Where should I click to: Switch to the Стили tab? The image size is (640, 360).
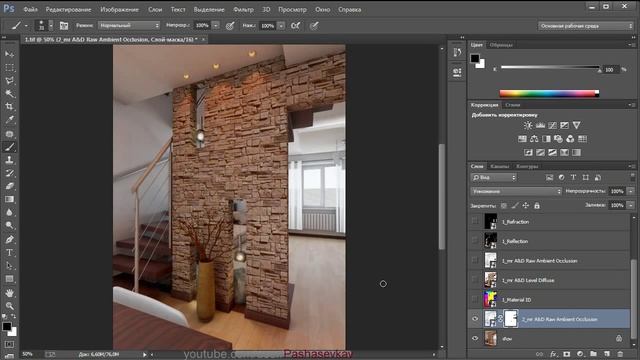pos(512,105)
